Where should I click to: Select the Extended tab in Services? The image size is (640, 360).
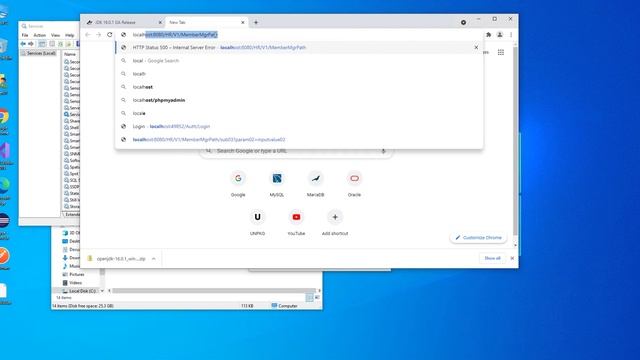pyautogui.click(x=71, y=215)
